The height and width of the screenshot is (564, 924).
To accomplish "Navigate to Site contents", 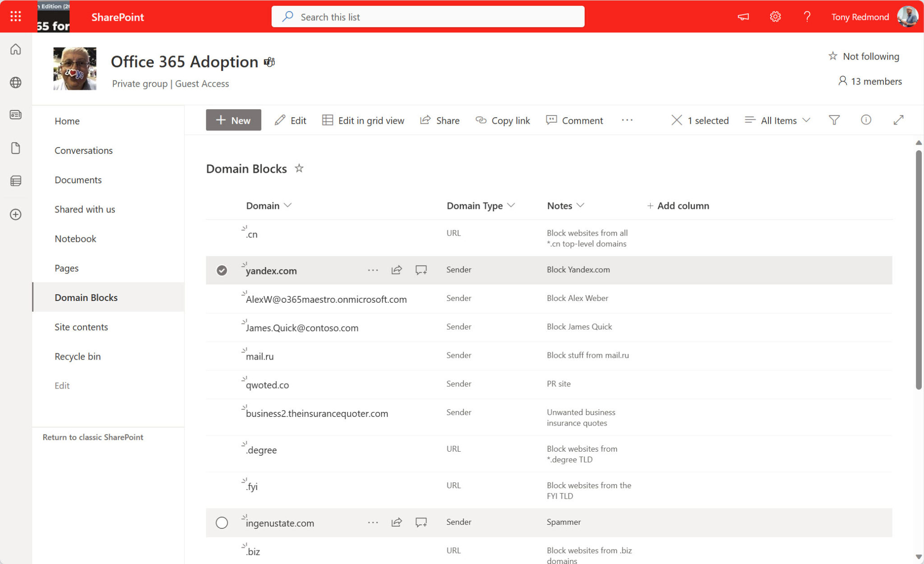I will (x=81, y=327).
